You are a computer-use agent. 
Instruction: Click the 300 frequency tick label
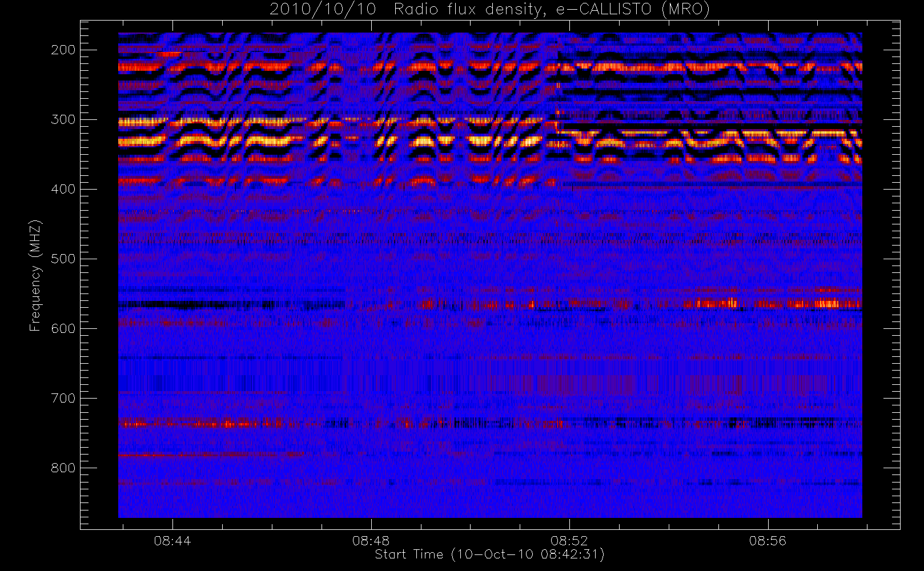[63, 119]
